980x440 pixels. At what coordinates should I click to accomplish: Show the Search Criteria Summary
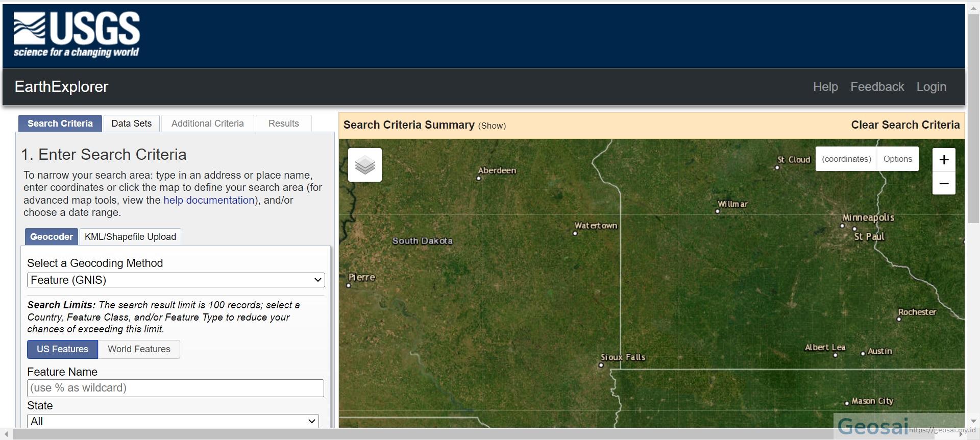(492, 126)
